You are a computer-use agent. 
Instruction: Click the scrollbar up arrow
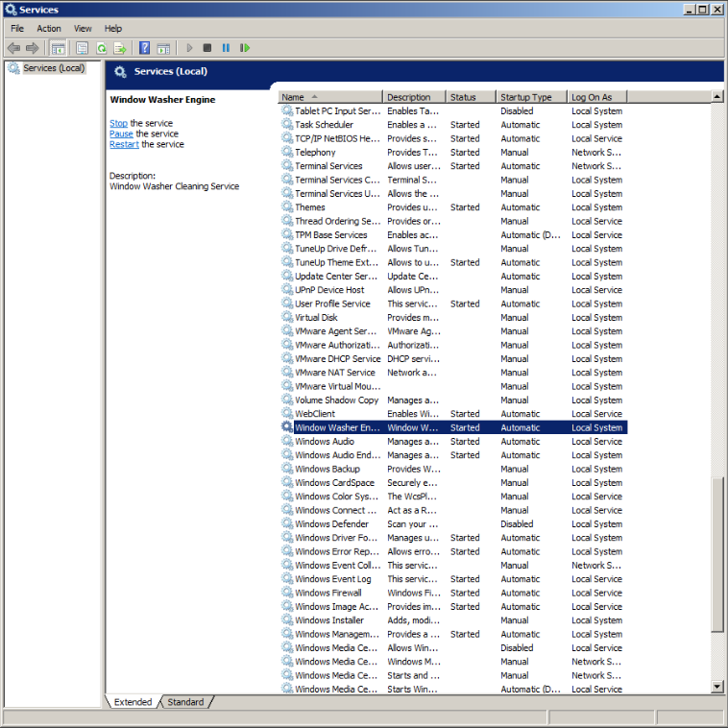tap(717, 97)
